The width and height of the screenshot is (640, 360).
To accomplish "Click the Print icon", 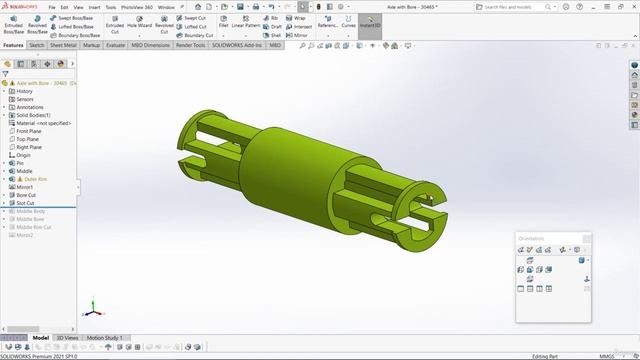I will [x=256, y=7].
